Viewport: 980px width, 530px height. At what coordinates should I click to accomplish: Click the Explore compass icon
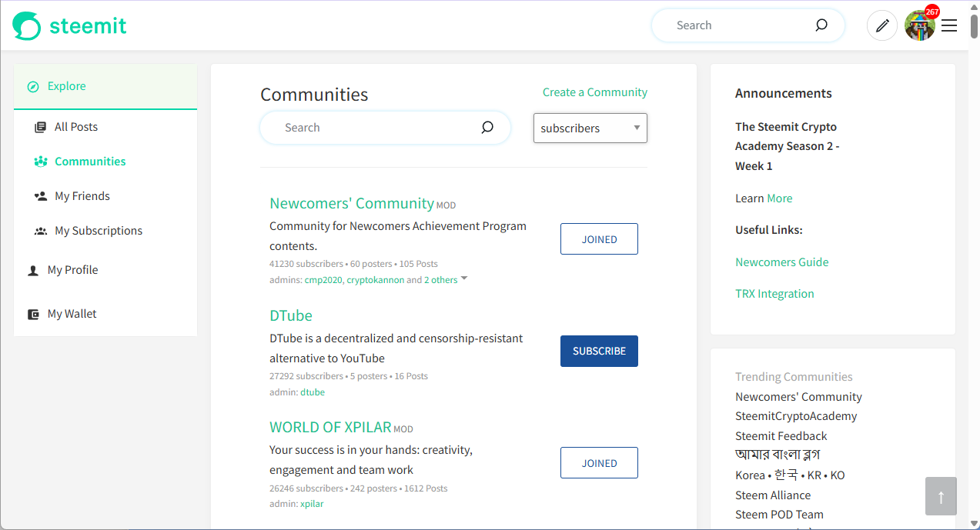tap(33, 87)
